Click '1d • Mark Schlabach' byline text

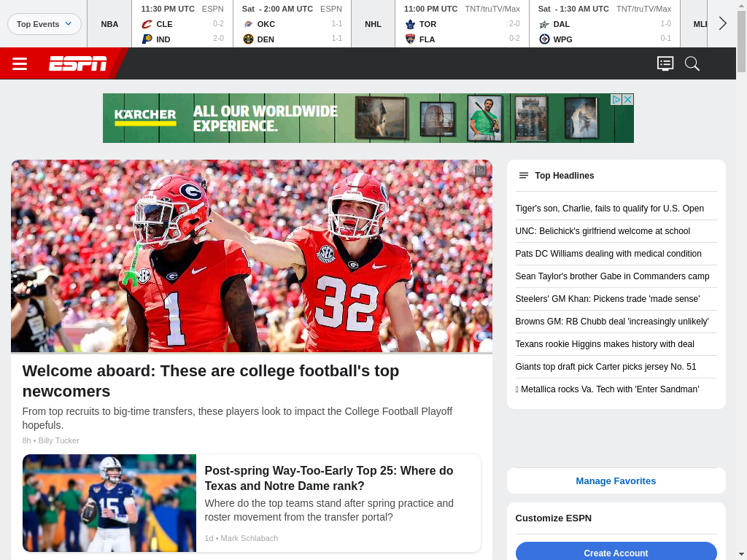tap(241, 539)
